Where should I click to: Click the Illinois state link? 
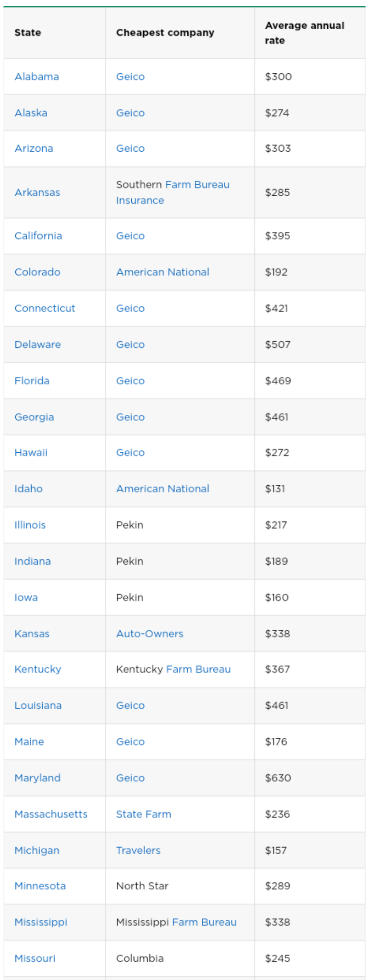click(30, 525)
